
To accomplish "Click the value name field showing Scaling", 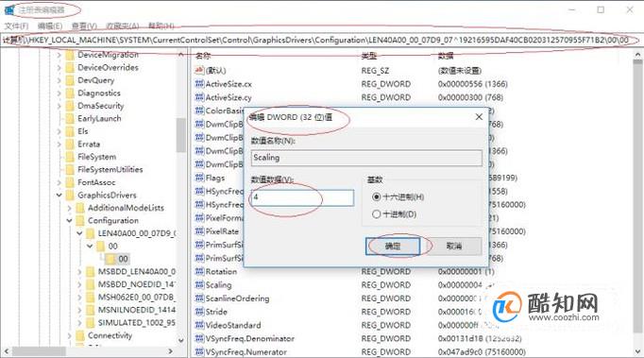I will [x=366, y=158].
